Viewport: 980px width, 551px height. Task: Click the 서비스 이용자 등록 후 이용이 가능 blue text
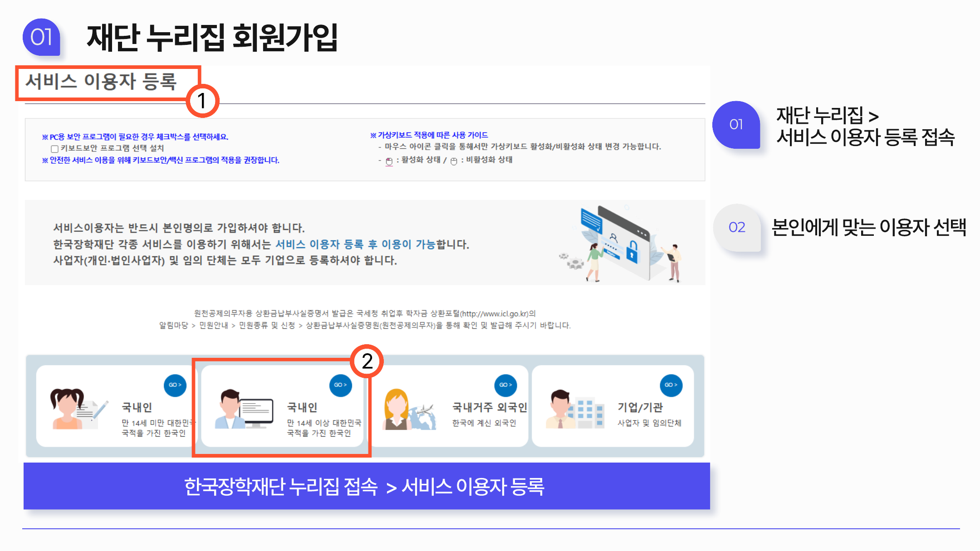[355, 244]
